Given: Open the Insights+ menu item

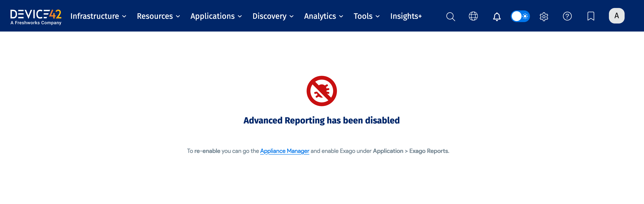Looking at the screenshot, I should 406,16.
